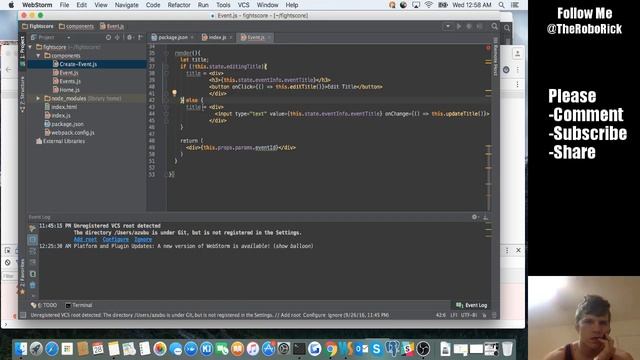Open Finder from the Dock
The height and width of the screenshot is (360, 640).
(x=21, y=349)
